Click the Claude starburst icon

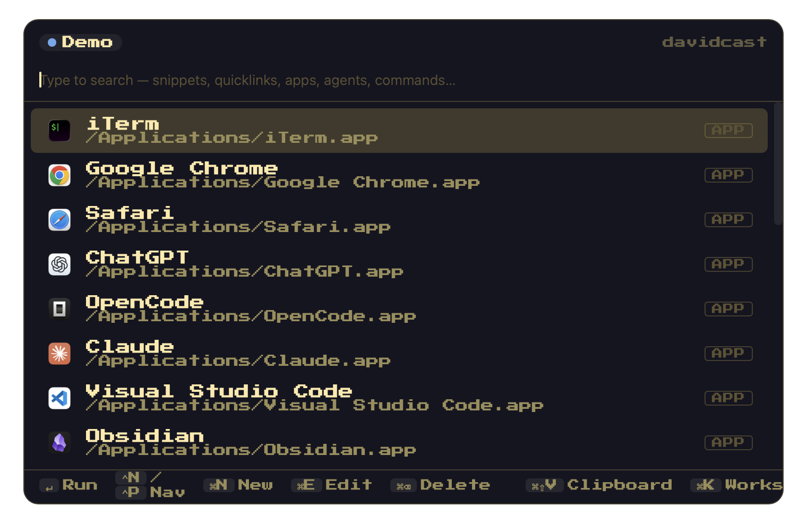click(59, 354)
